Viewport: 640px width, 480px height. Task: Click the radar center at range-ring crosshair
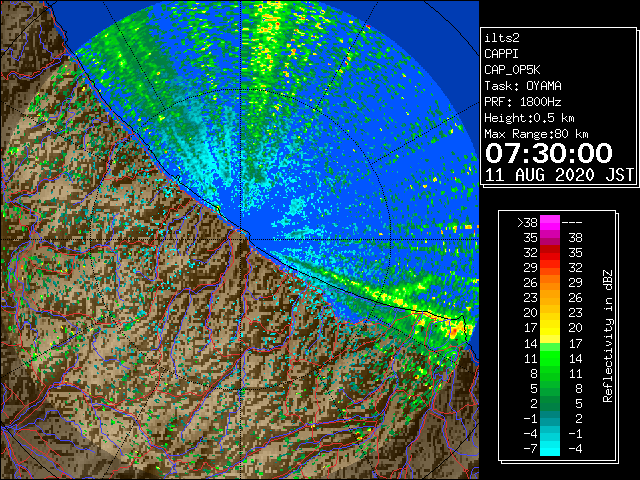(x=241, y=240)
